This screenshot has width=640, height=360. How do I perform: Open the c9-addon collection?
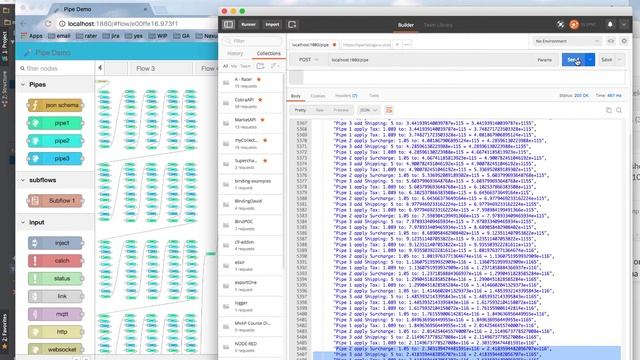[251, 245]
